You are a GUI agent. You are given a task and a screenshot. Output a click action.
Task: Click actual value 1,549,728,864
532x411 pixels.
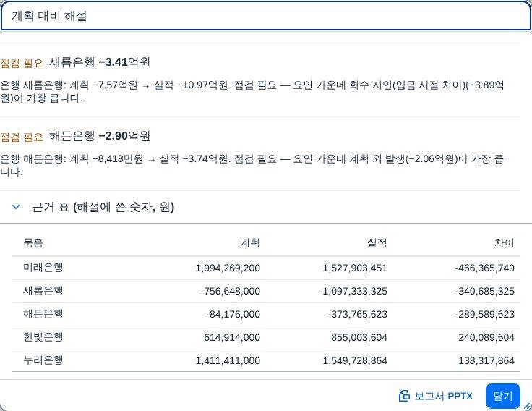coord(355,360)
